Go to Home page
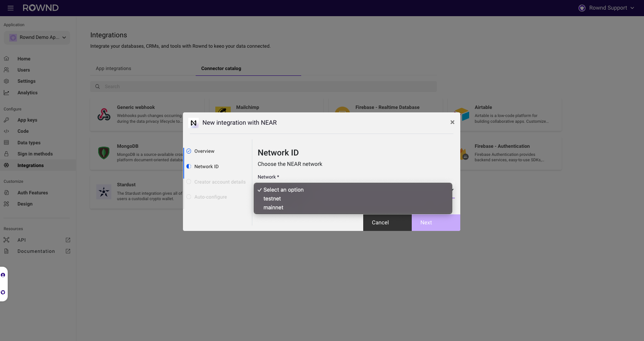This screenshot has height=341, width=644. tap(24, 59)
